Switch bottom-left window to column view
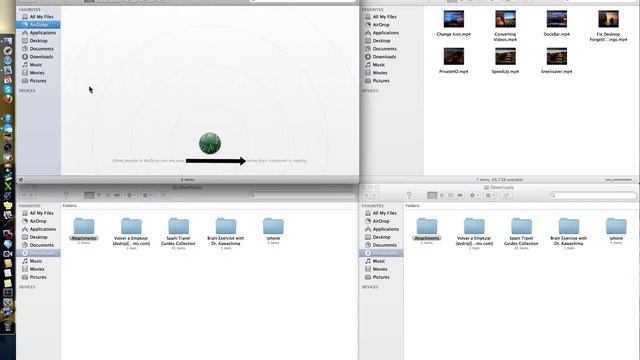This screenshot has width=640, height=360. [108, 196]
